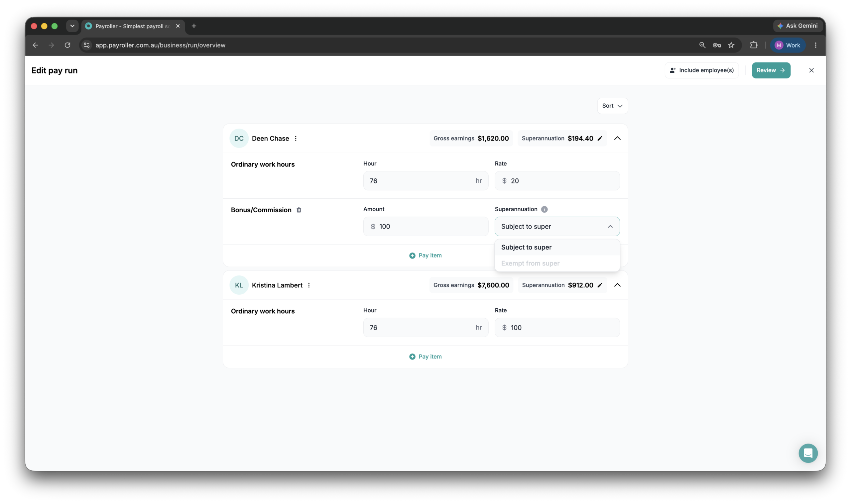This screenshot has height=504, width=851.
Task: Click the DC avatar for Deen Chase
Action: click(x=239, y=138)
